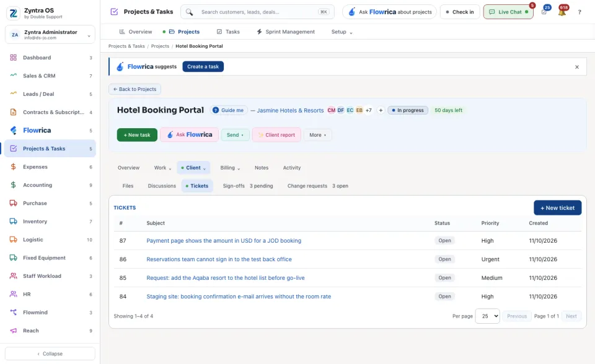Open the More actions dropdown
This screenshot has height=364, width=595.
coord(317,135)
